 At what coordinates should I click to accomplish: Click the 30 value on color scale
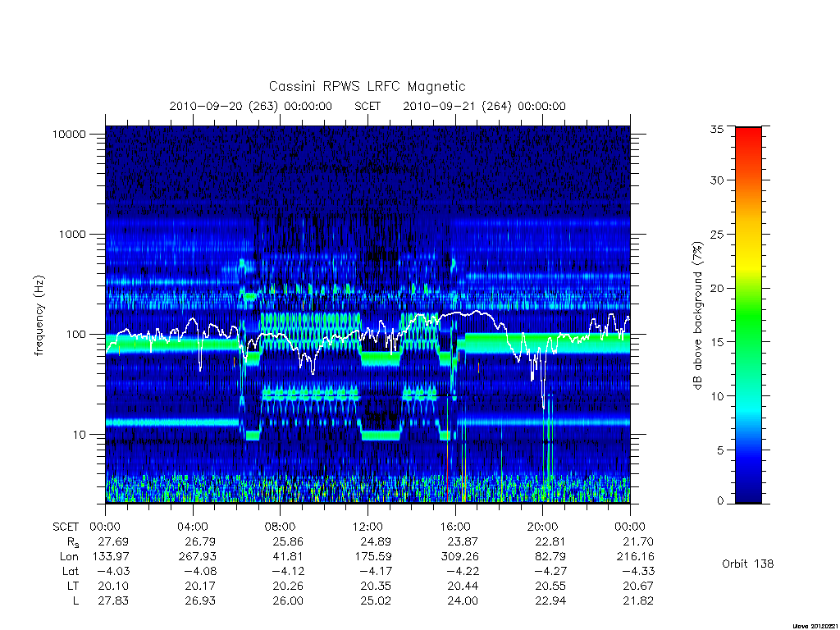(716, 180)
